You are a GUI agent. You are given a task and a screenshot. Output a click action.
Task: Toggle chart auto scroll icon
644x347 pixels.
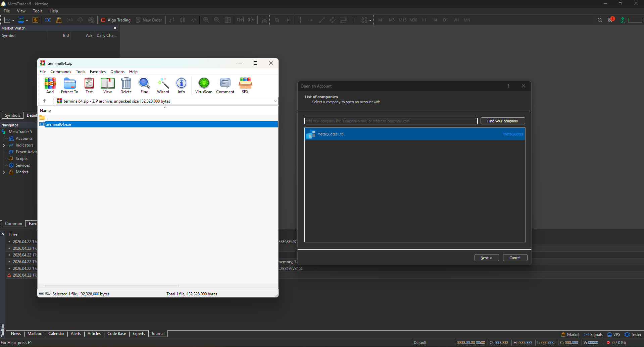point(240,20)
